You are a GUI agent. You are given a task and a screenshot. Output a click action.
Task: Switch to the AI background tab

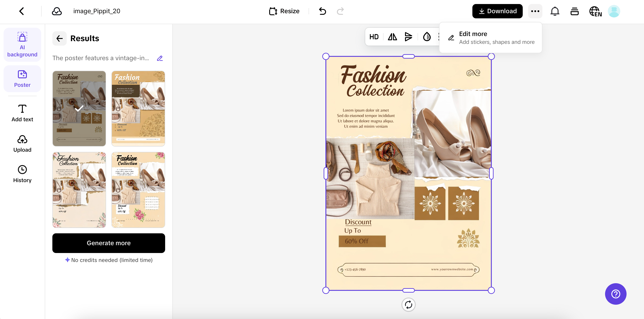coord(22,45)
